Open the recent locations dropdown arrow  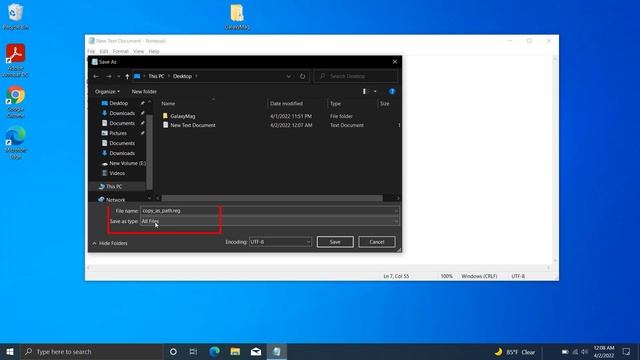(118, 76)
